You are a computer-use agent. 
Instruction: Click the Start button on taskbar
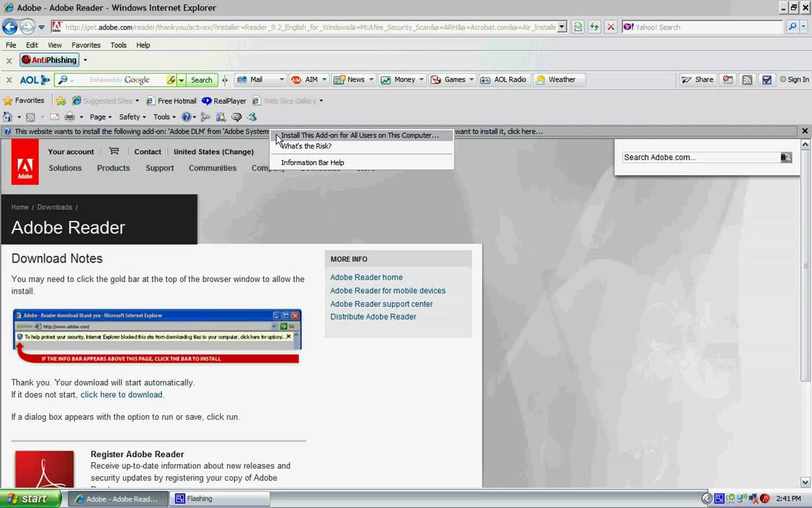pyautogui.click(x=30, y=499)
